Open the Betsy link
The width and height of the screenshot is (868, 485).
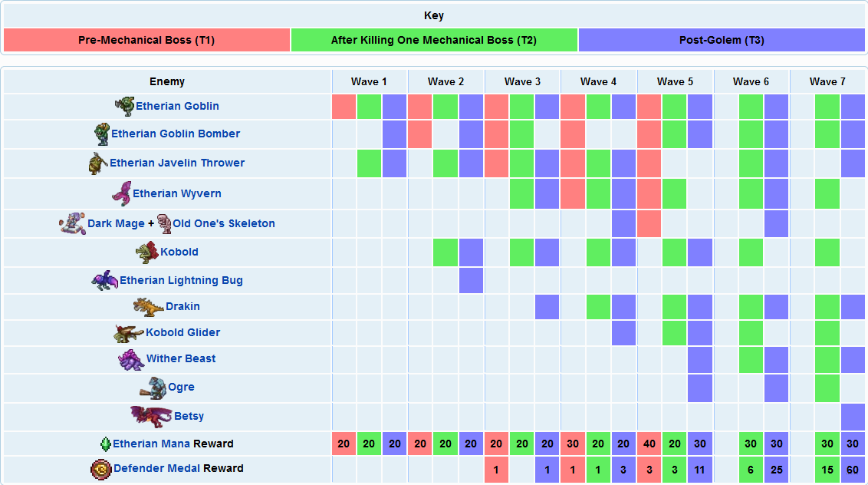click(x=189, y=416)
